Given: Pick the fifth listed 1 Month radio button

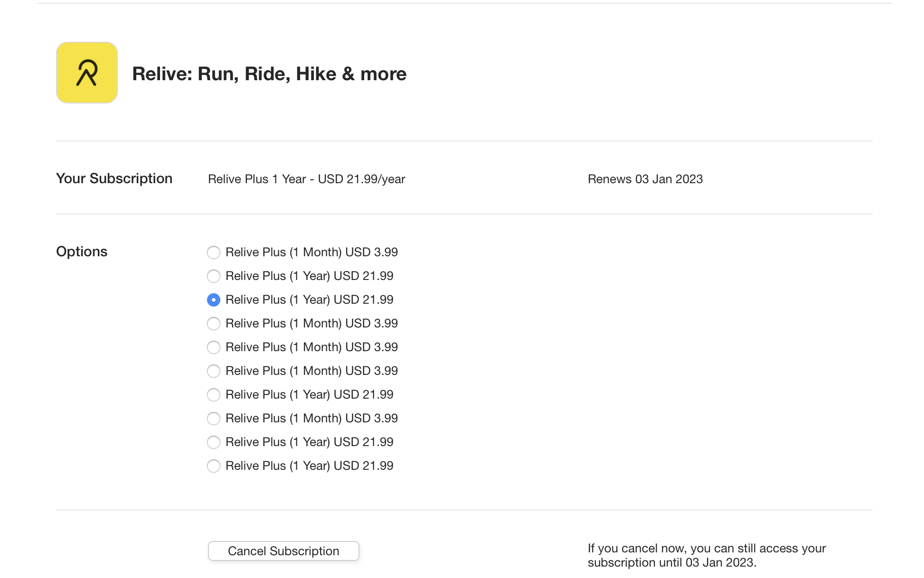Looking at the screenshot, I should [x=214, y=347].
